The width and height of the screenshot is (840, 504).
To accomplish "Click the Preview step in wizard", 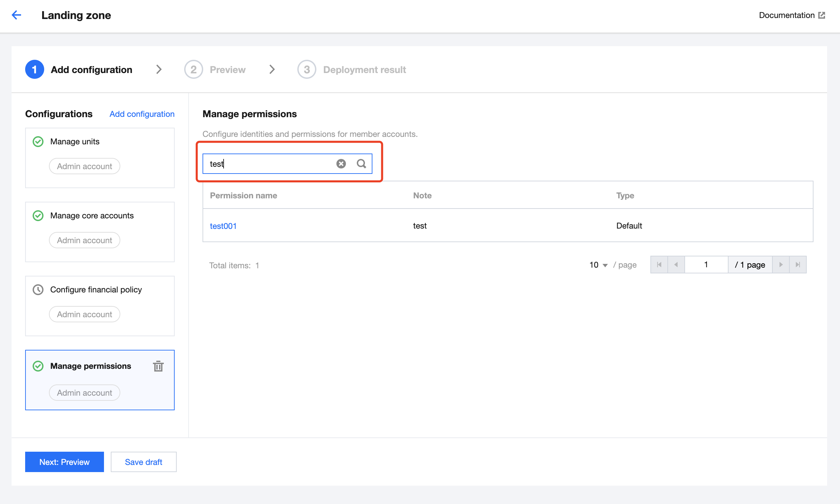I will pyautogui.click(x=227, y=70).
